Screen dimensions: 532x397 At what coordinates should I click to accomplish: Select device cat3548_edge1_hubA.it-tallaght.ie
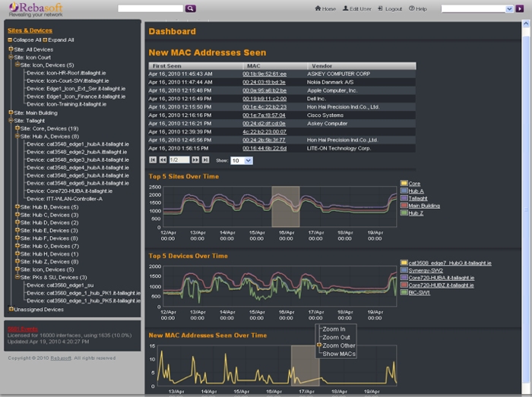click(x=78, y=144)
